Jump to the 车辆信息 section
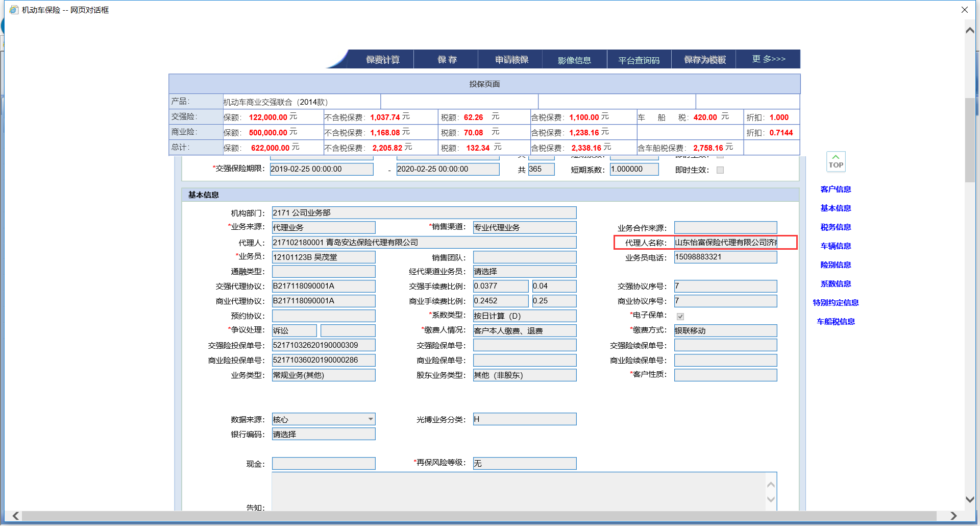Viewport: 980px width, 526px height. tap(836, 246)
